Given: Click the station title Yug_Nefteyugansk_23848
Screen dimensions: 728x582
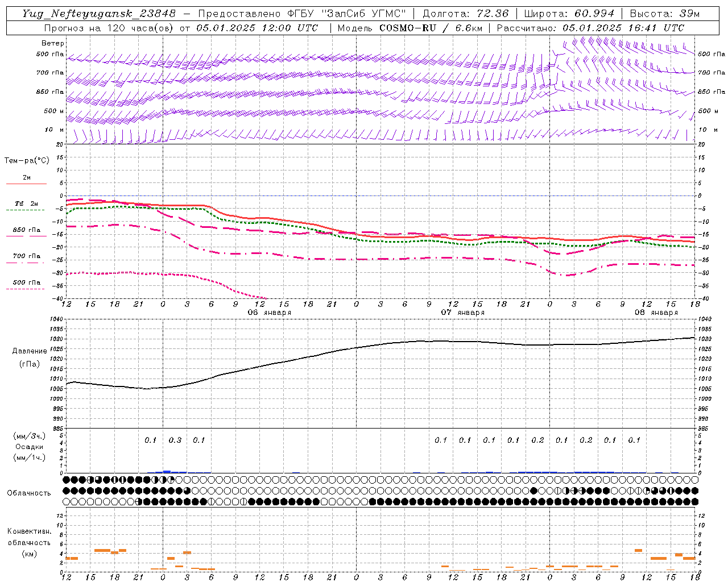Looking at the screenshot, I should tap(99, 13).
